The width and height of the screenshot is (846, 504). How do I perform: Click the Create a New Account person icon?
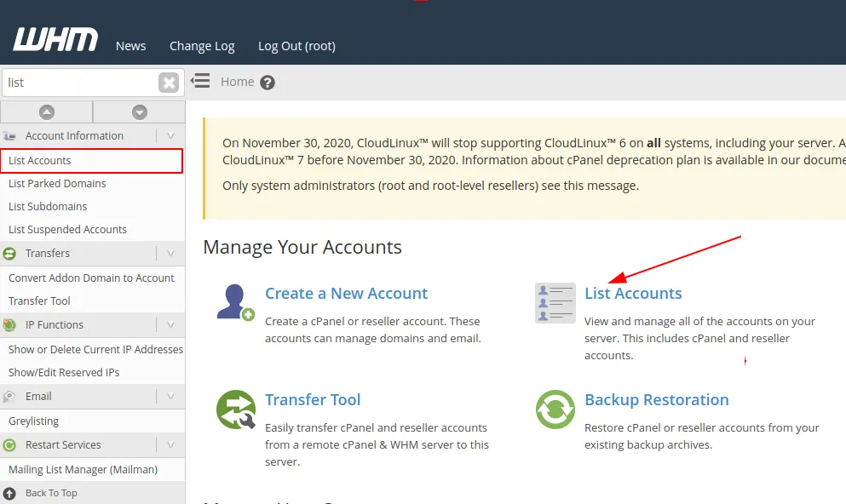(x=236, y=302)
